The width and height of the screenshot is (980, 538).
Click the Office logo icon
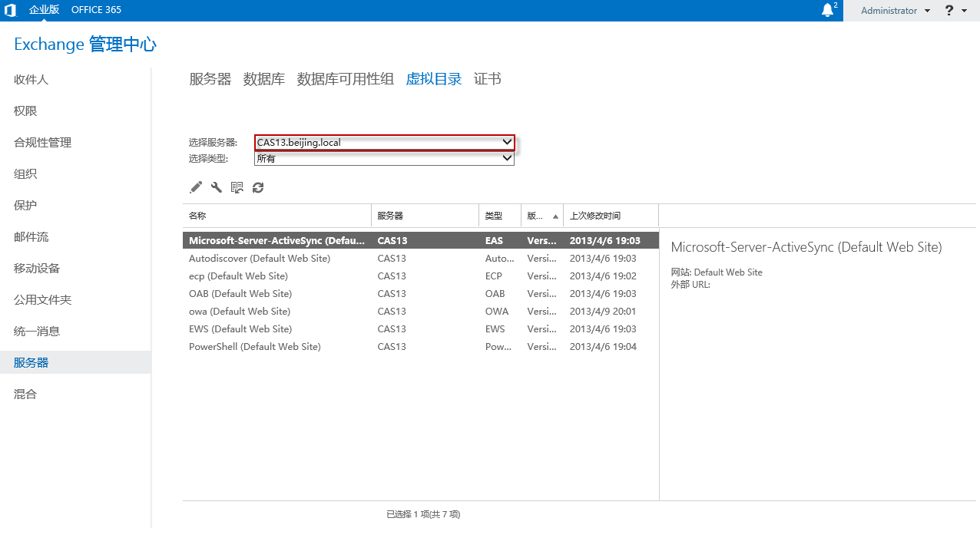tap(10, 11)
